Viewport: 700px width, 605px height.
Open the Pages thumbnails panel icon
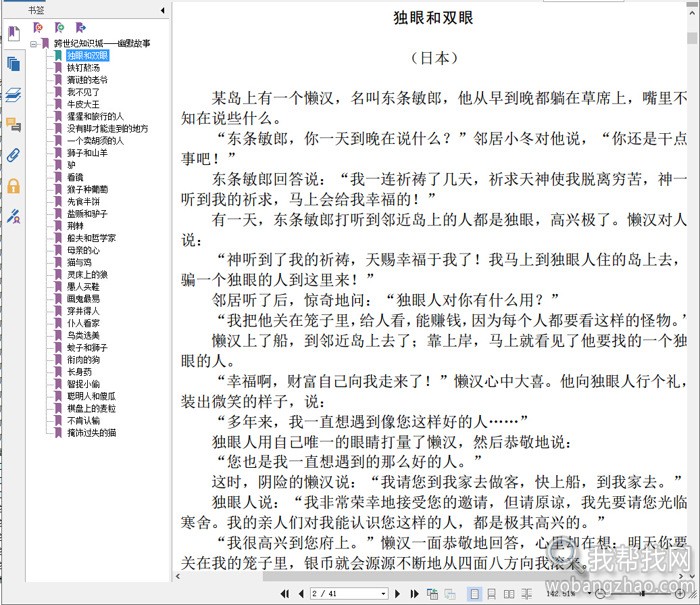[14, 64]
